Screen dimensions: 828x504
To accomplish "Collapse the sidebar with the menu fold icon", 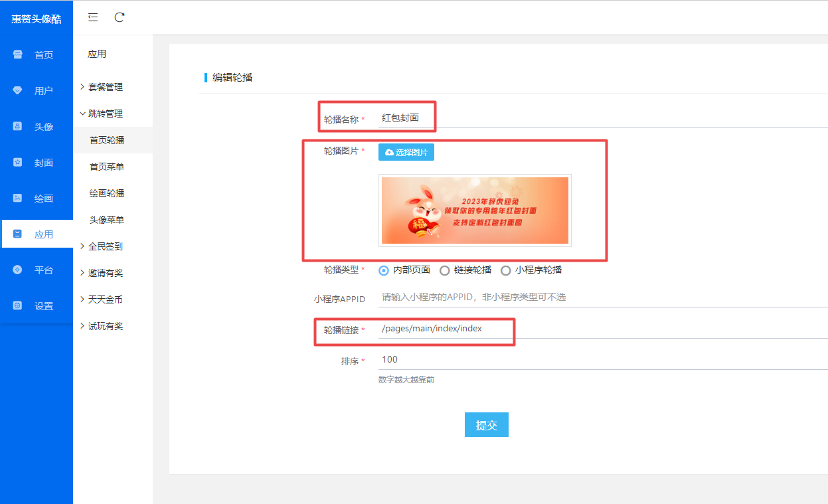I will (x=93, y=17).
